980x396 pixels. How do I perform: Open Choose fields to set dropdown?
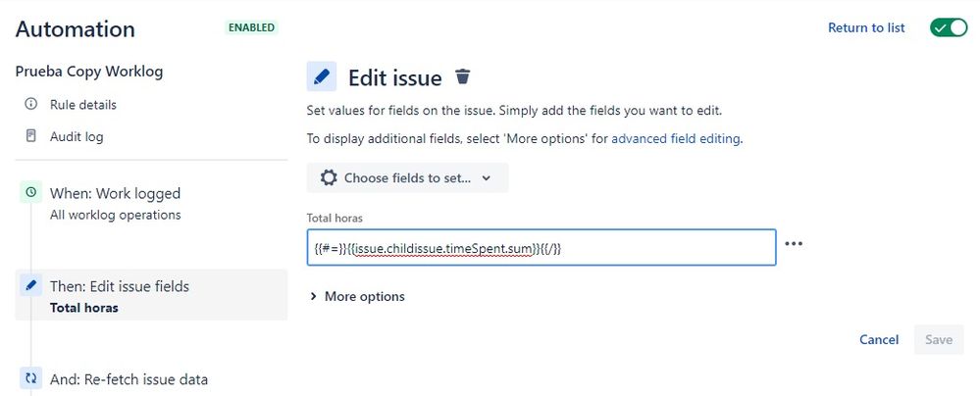[407, 178]
